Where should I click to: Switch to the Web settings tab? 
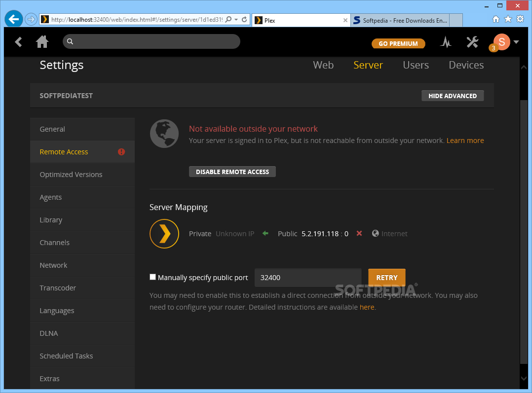pyautogui.click(x=323, y=65)
